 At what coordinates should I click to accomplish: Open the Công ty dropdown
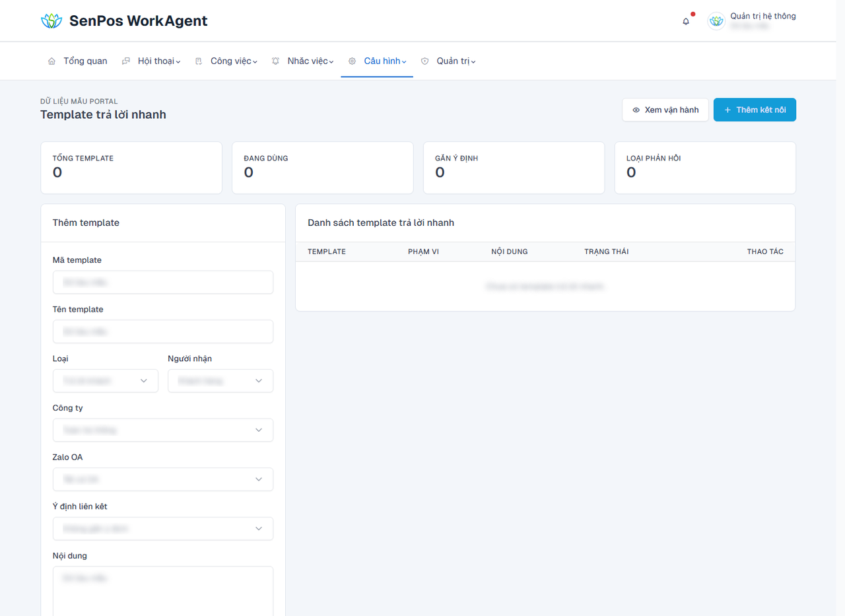(x=163, y=430)
